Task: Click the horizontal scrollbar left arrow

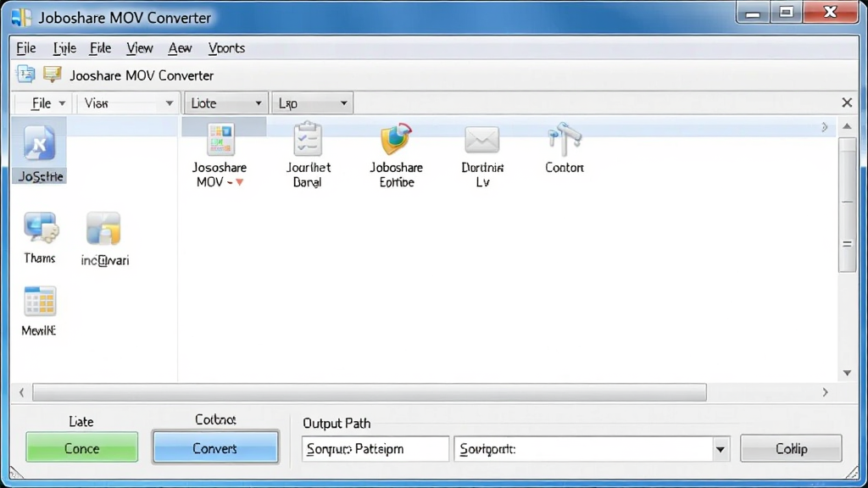Action: (x=21, y=392)
